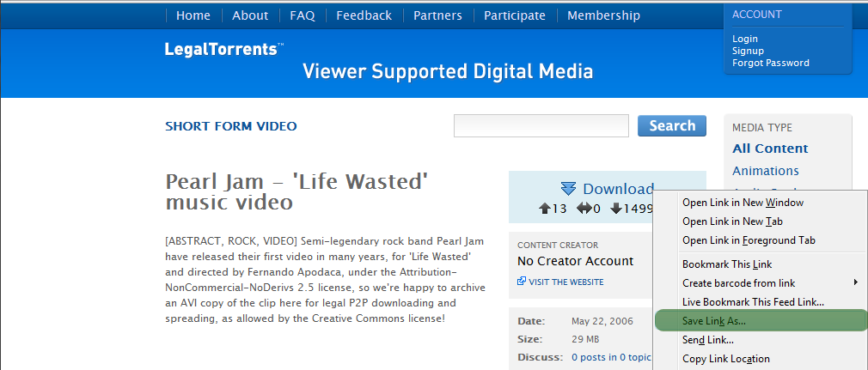The height and width of the screenshot is (370, 868).
Task: Choose Bookmark This Link
Action: [x=726, y=264]
